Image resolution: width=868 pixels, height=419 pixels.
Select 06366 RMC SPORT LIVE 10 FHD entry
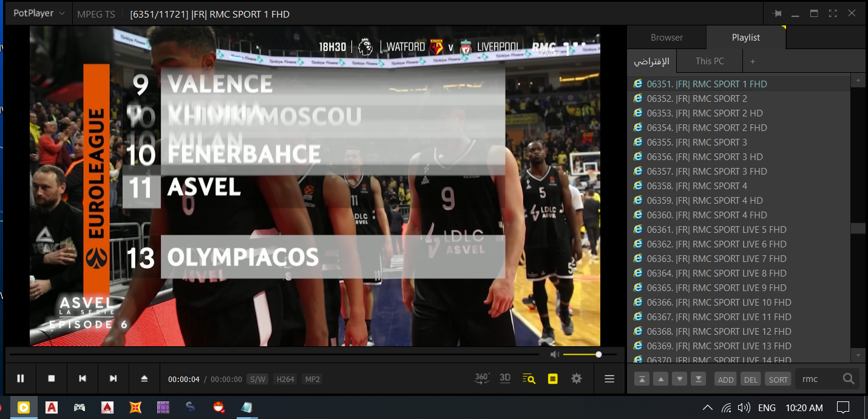point(739,302)
